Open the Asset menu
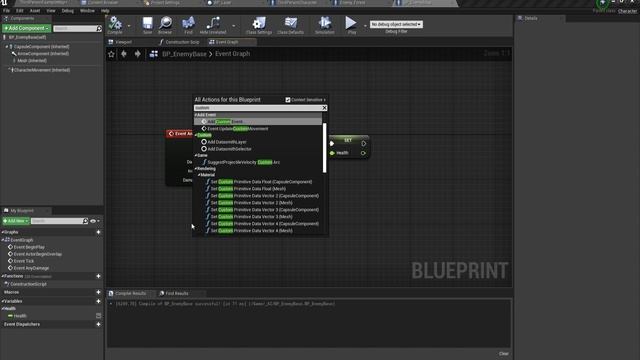The image size is (640, 360). pos(35,11)
